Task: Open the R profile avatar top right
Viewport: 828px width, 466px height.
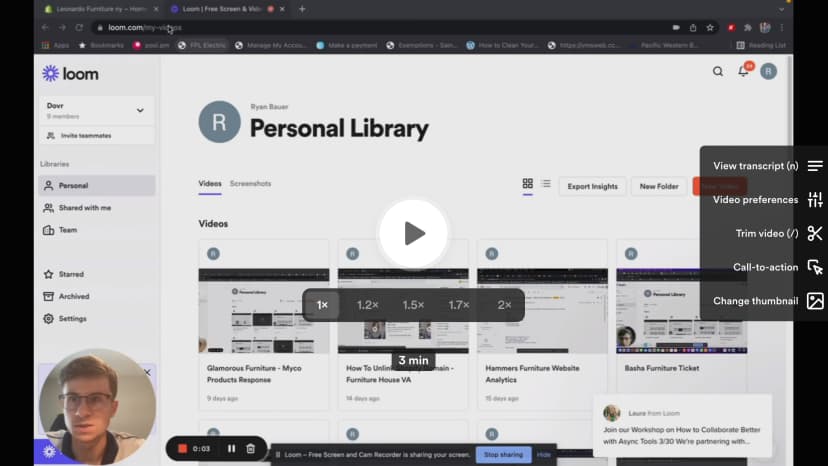Action: tap(768, 71)
